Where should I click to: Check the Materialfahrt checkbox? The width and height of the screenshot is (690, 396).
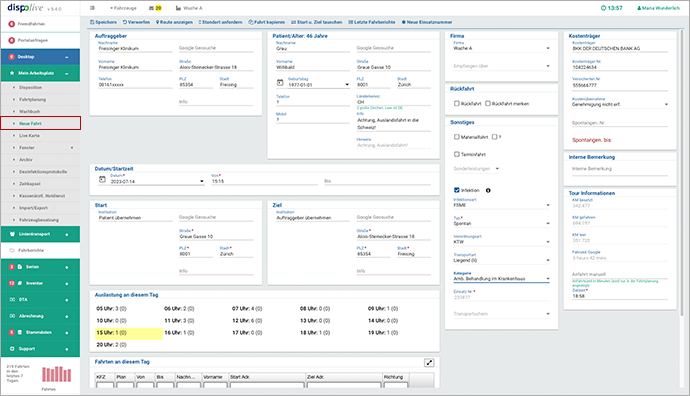[x=456, y=137]
